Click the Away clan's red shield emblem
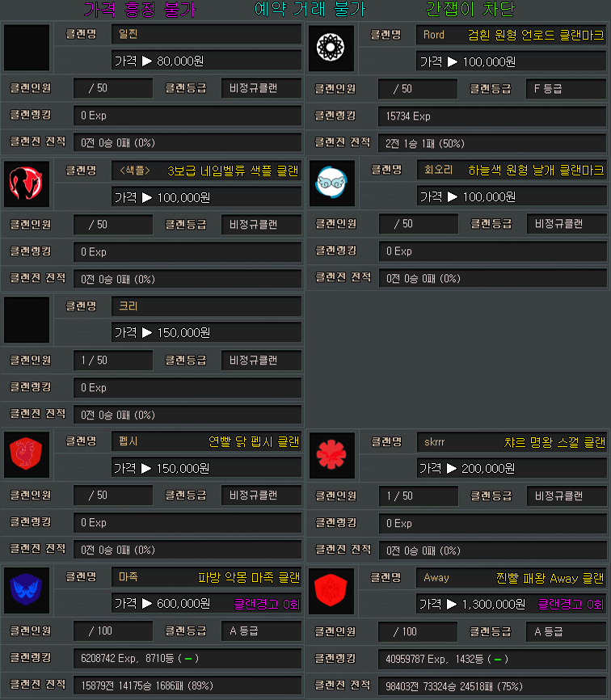Viewport: 611px width, 700px height. point(332,590)
